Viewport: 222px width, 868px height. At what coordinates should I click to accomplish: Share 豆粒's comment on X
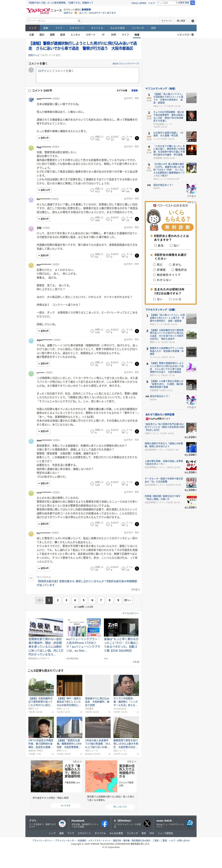point(137,255)
